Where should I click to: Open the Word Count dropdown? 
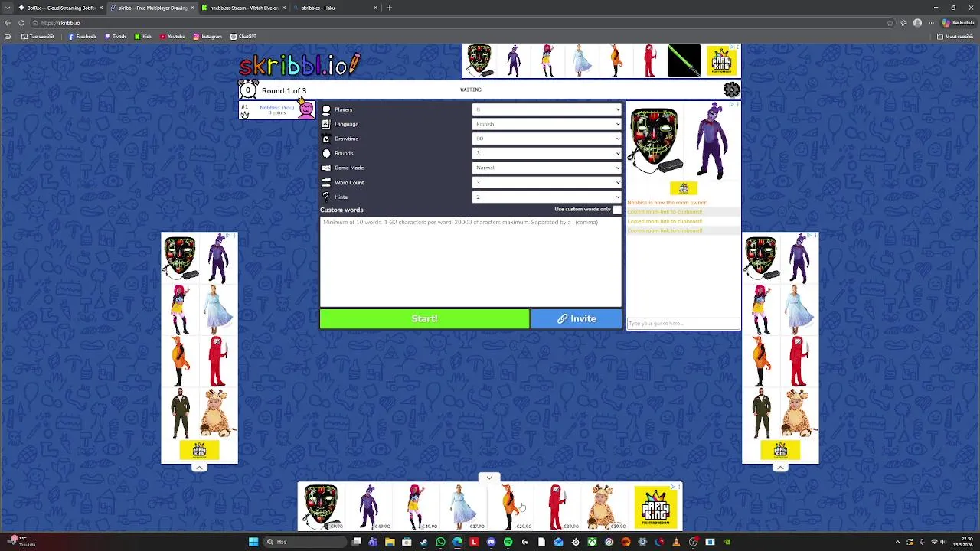coord(547,182)
